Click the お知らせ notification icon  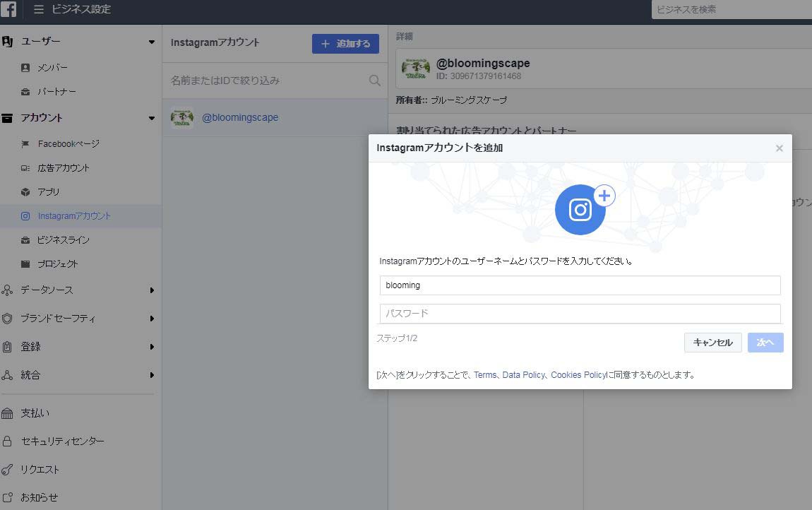click(x=7, y=497)
